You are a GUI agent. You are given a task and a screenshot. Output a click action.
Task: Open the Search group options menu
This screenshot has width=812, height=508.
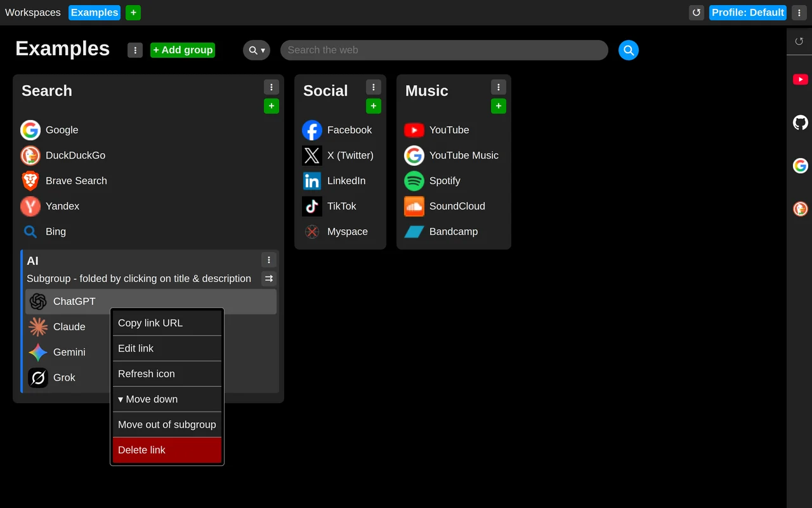(272, 87)
